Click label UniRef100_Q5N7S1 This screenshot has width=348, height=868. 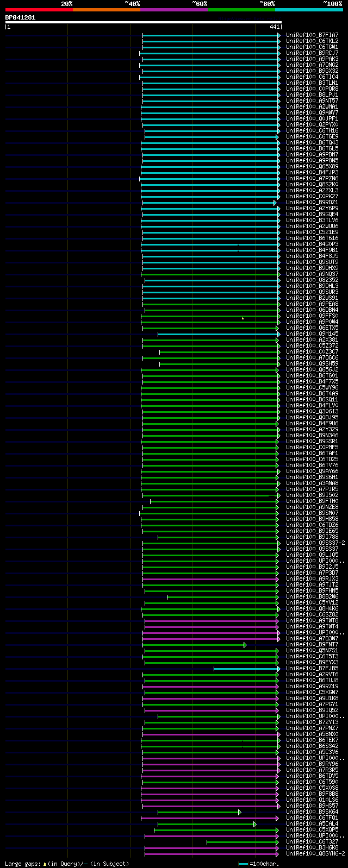312,650
